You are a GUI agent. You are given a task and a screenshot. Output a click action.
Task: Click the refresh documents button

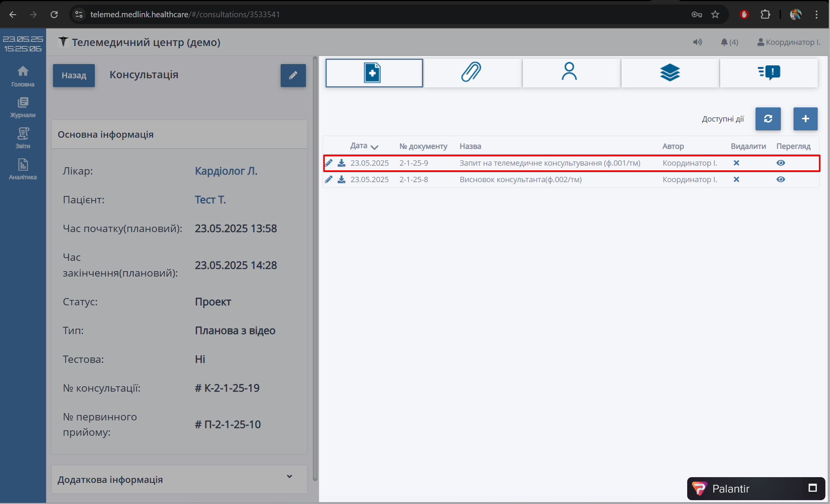point(768,119)
